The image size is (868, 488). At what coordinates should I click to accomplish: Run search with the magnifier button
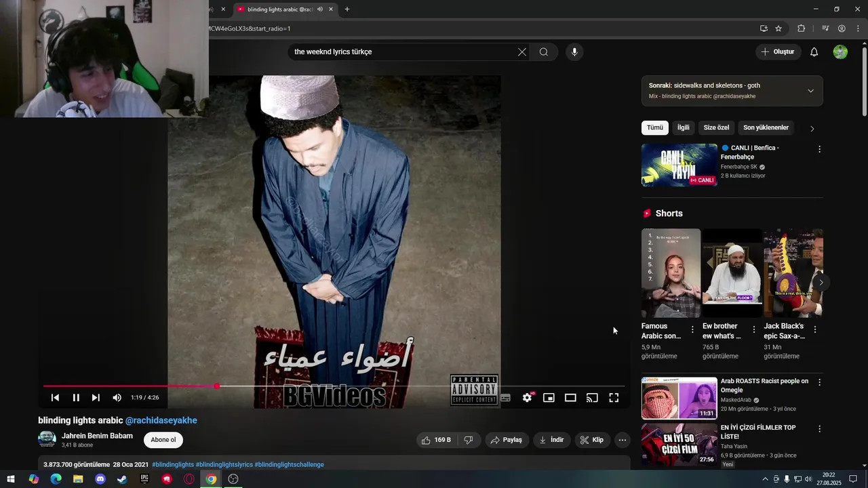coord(544,52)
